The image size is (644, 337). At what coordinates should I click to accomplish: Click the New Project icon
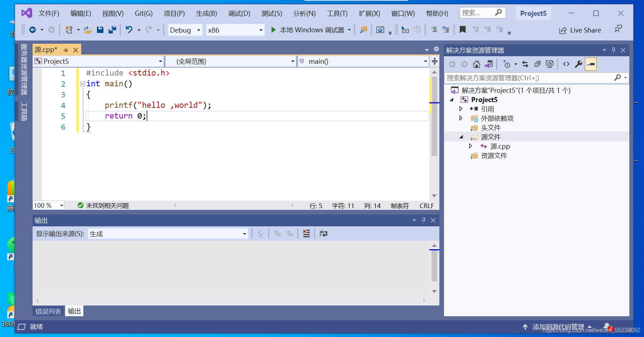tap(69, 30)
